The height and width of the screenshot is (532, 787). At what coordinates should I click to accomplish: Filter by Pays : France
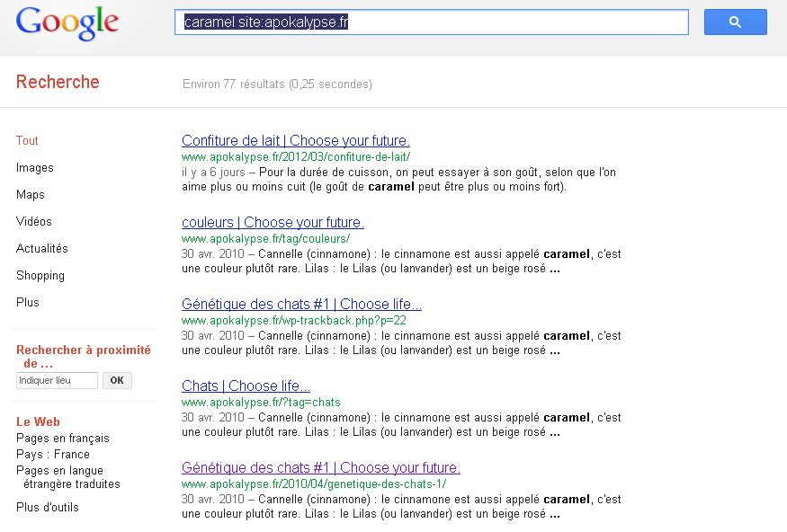point(53,455)
